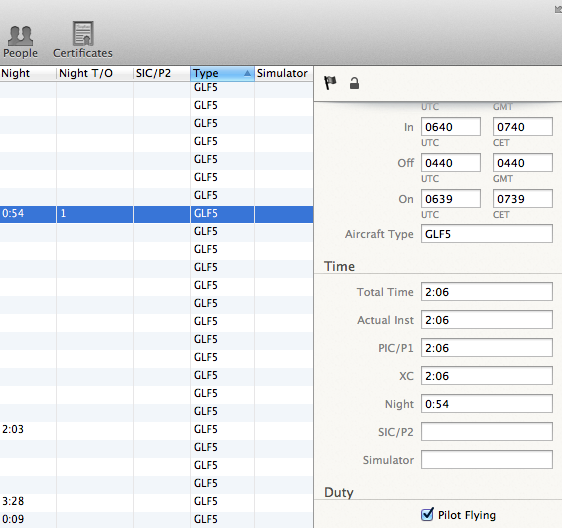Sort by the Night T/O column header
The height and width of the screenshot is (528, 562).
(95, 73)
